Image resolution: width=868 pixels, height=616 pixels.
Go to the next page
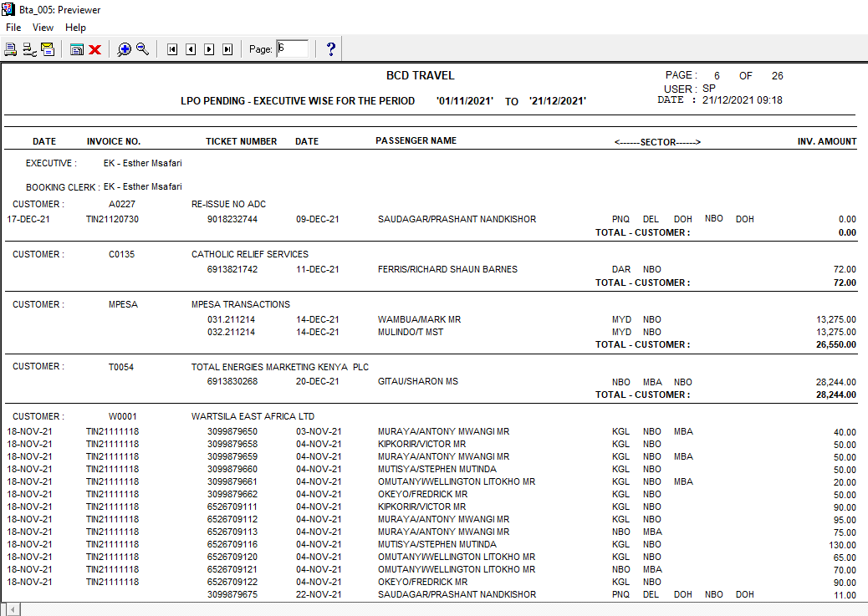(209, 49)
